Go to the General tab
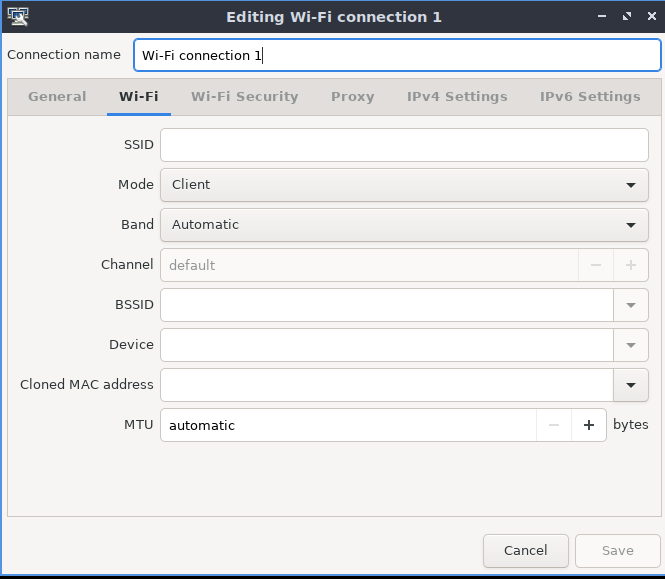This screenshot has height=579, width=665. click(x=57, y=97)
